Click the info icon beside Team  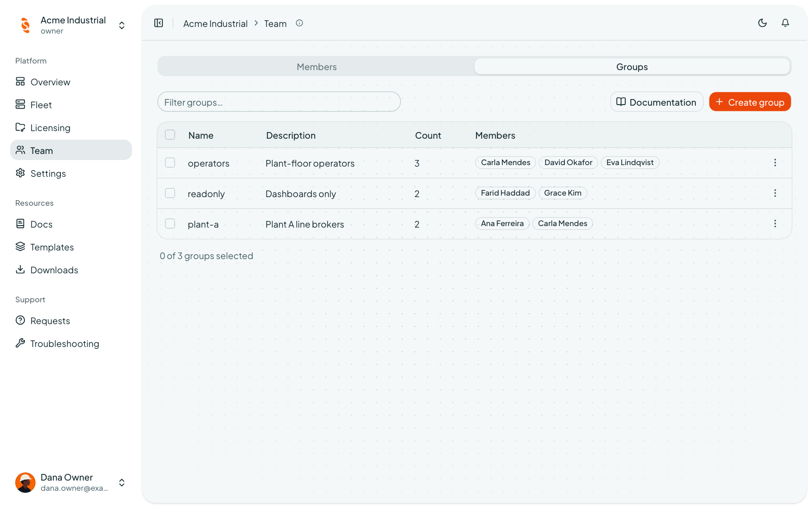click(299, 23)
